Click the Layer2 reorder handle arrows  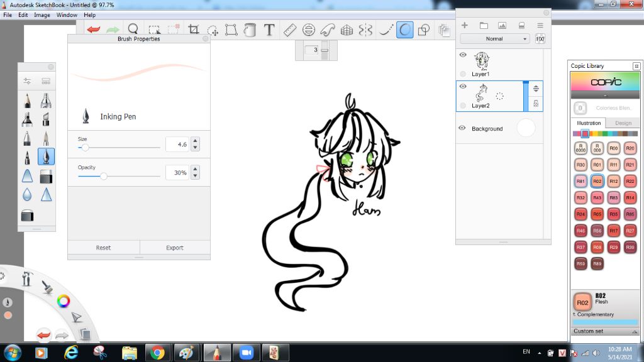tap(536, 89)
